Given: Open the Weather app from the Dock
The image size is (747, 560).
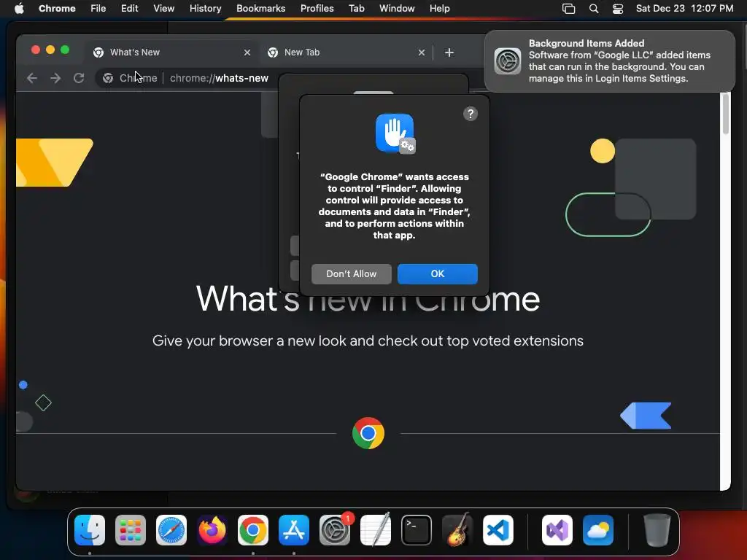Looking at the screenshot, I should click(598, 530).
